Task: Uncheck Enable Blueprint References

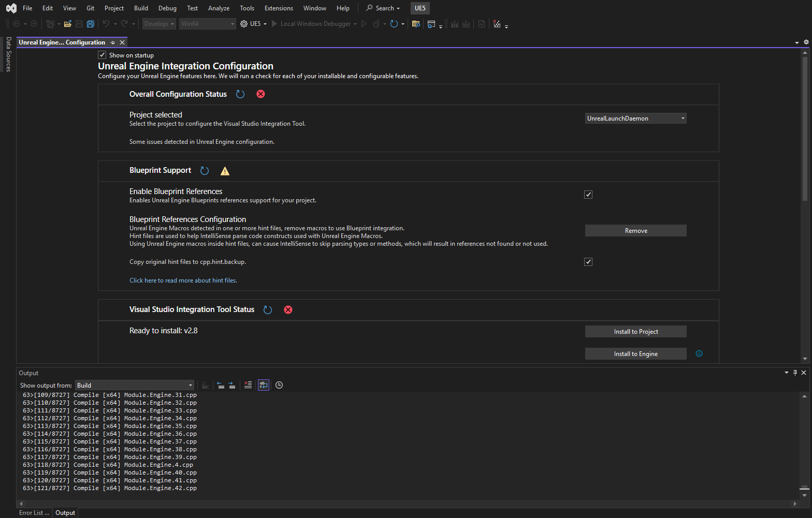Action: (x=588, y=195)
